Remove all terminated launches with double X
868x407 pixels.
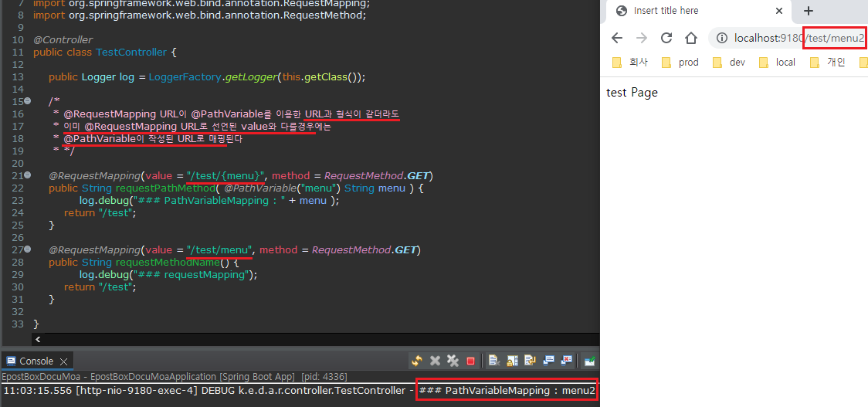click(453, 361)
